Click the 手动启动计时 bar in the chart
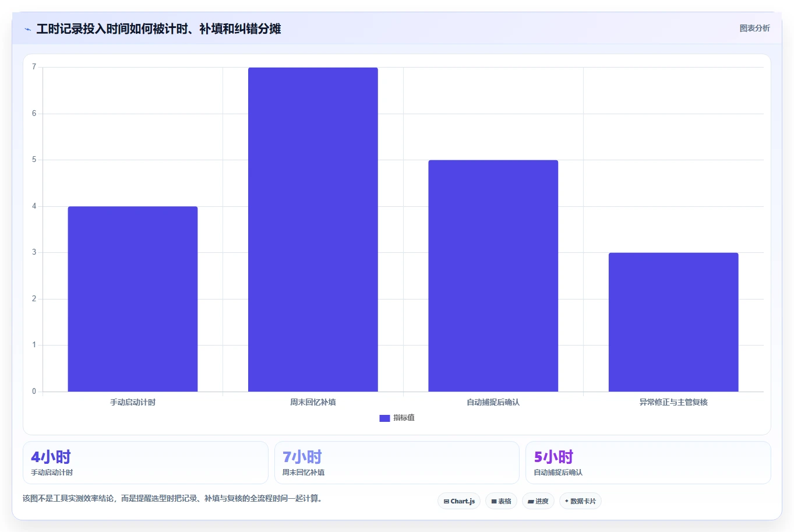Image resolution: width=794 pixels, height=532 pixels. [x=133, y=299]
